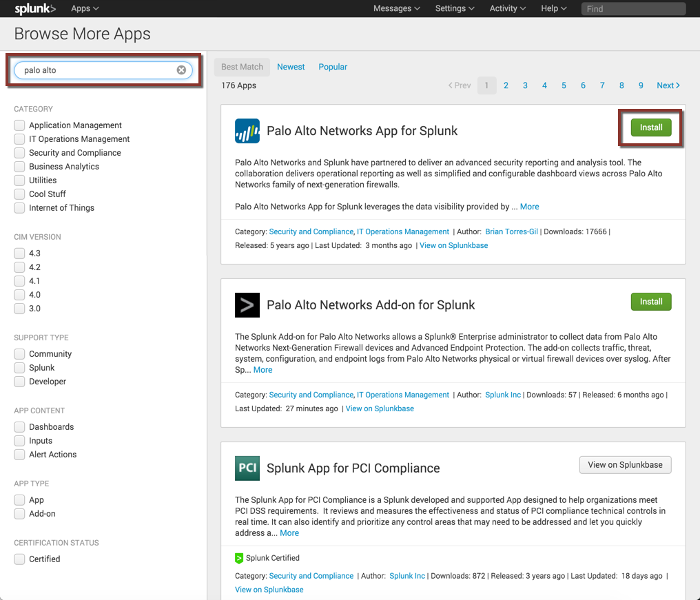Viewport: 700px width, 600px height.
Task: Switch to the Newest sort tab
Action: coord(290,66)
